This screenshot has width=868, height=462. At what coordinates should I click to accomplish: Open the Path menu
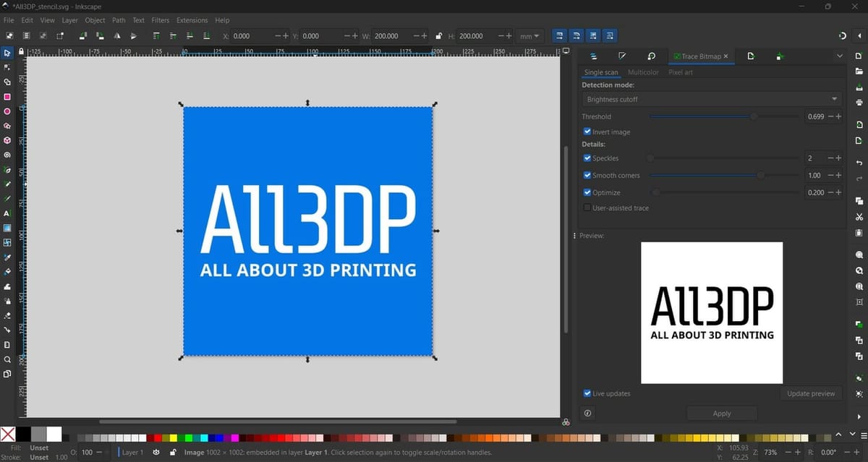119,20
